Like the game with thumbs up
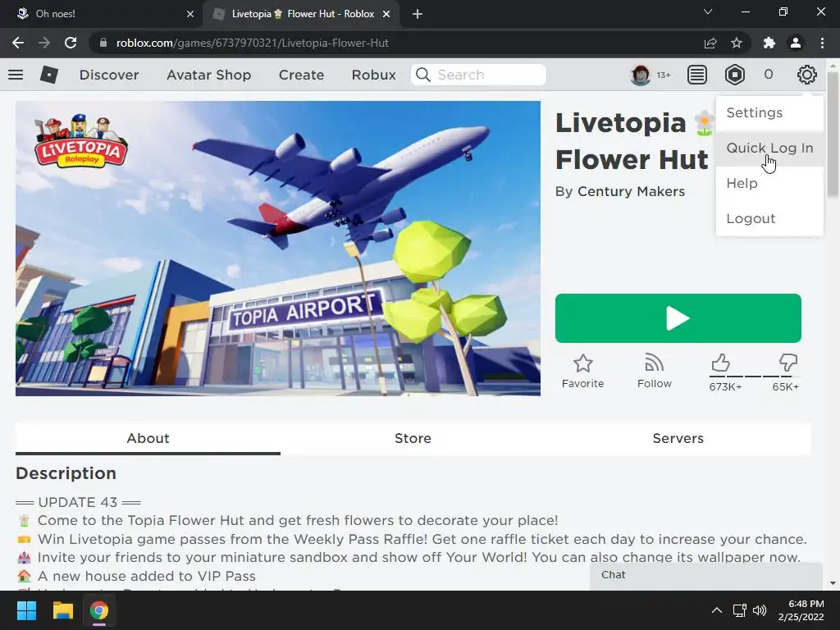Screen dimensions: 840x630 click(x=721, y=363)
